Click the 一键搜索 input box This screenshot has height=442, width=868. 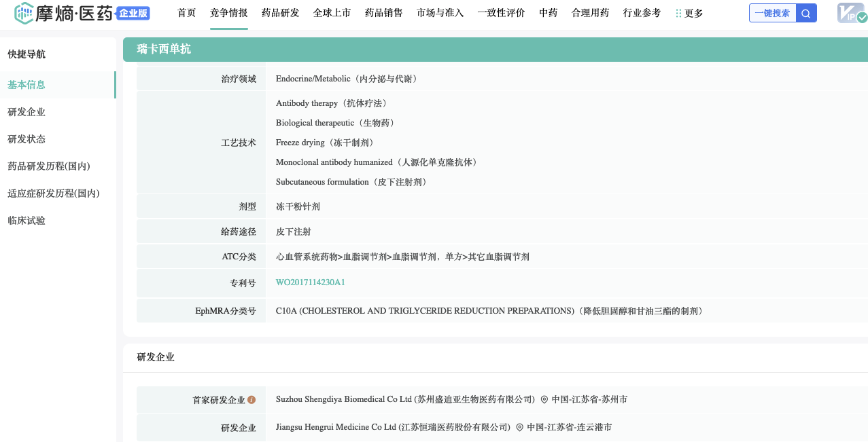tap(773, 13)
